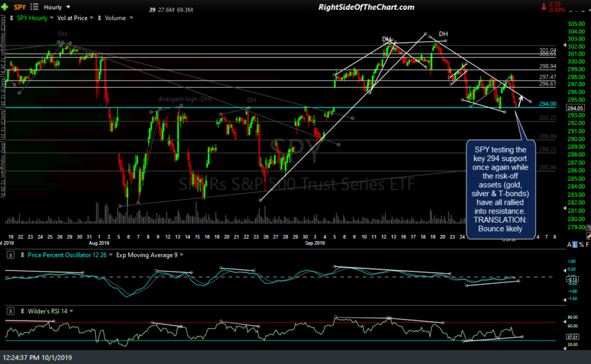Remove the Price Percent Oscillator panel with its X
The height and width of the screenshot is (364, 591).
(x=9, y=255)
